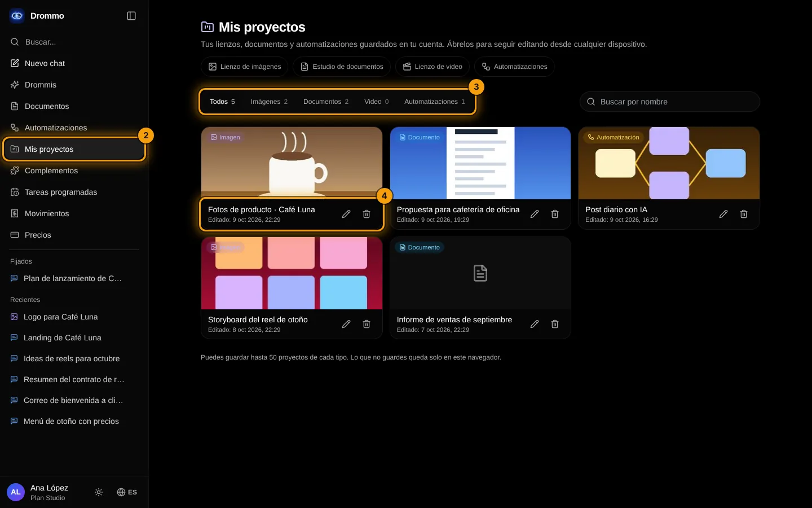This screenshot has height=508, width=812.
Task: Open Documentos in sidebar
Action: click(74, 106)
